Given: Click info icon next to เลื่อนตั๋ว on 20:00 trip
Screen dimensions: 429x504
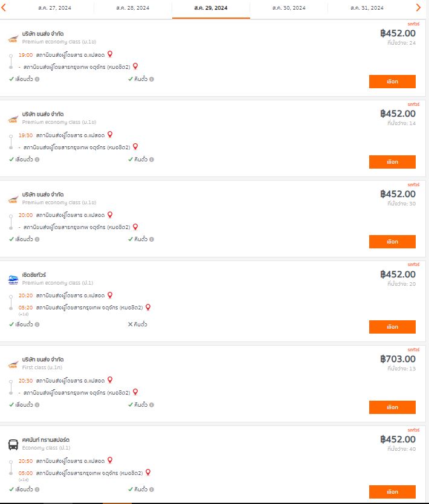Looking at the screenshot, I should click(x=37, y=239).
